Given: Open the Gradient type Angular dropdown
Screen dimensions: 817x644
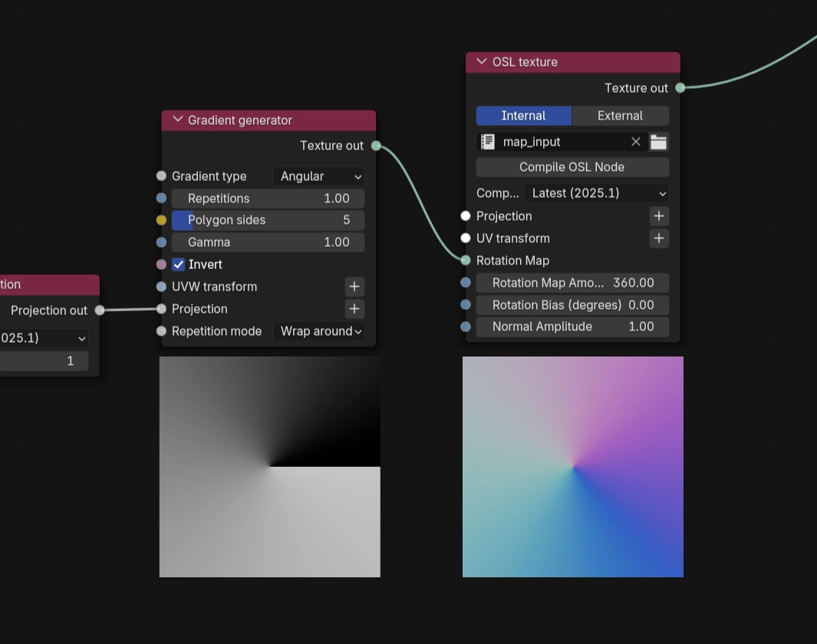Looking at the screenshot, I should point(318,176).
